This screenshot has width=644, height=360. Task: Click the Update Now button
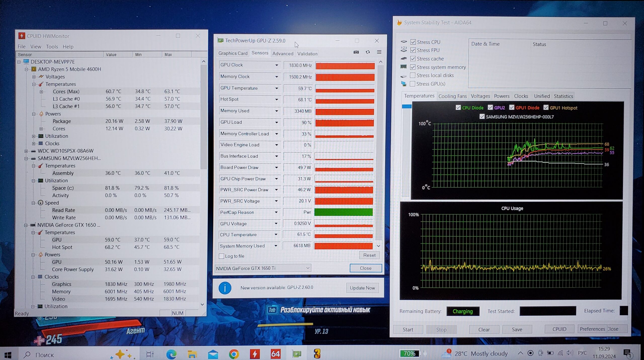[x=362, y=288]
